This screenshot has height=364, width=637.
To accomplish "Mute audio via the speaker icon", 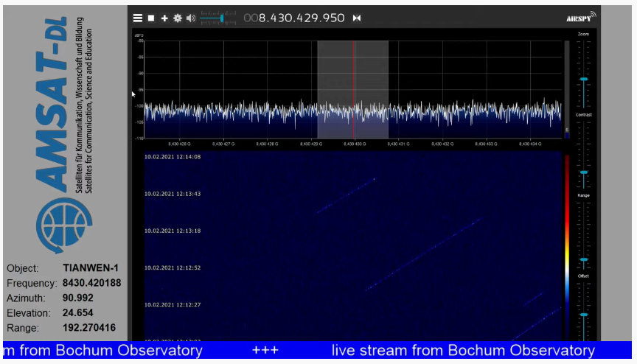I will pos(191,18).
